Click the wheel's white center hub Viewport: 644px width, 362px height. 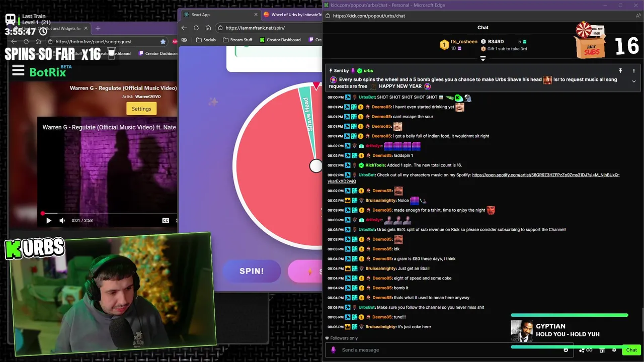(315, 166)
